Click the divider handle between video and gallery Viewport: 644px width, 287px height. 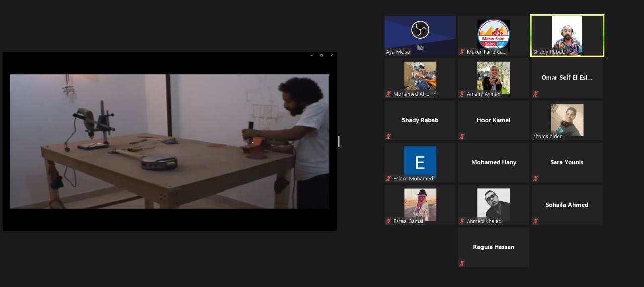[339, 142]
